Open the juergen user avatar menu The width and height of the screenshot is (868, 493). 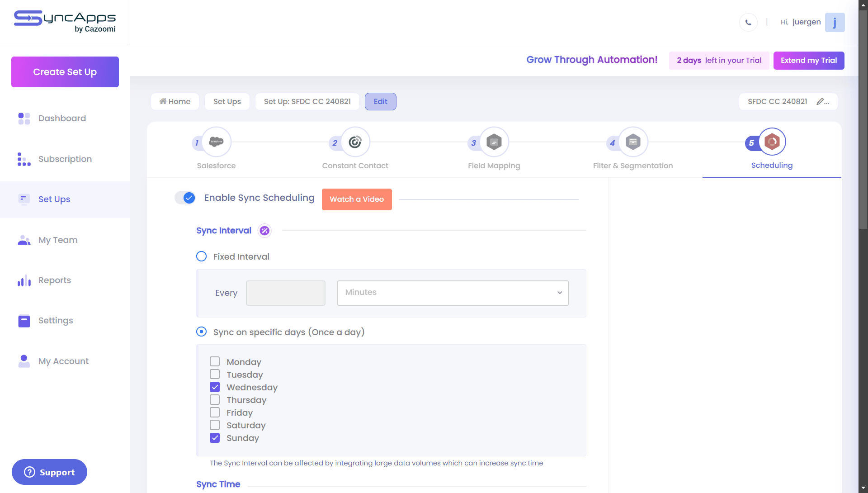[x=835, y=22]
